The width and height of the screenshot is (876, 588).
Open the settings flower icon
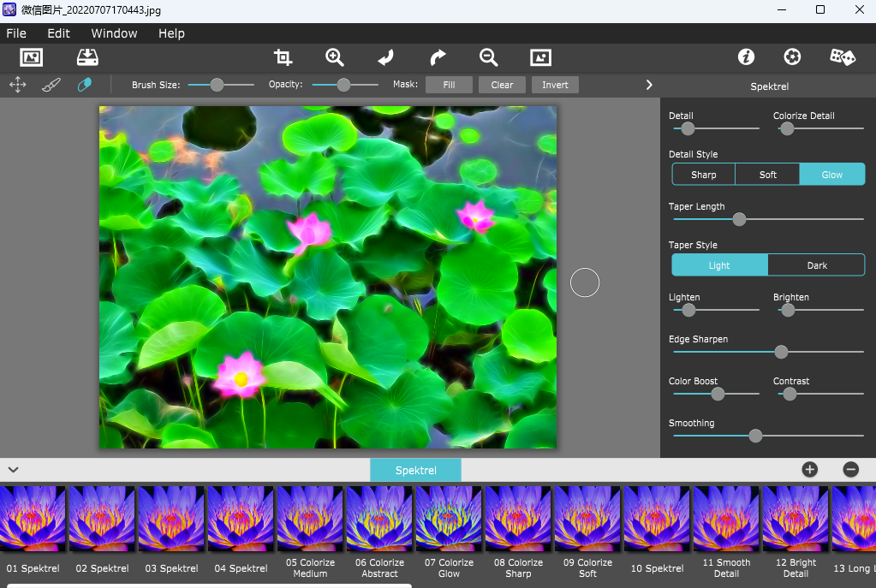[791, 57]
